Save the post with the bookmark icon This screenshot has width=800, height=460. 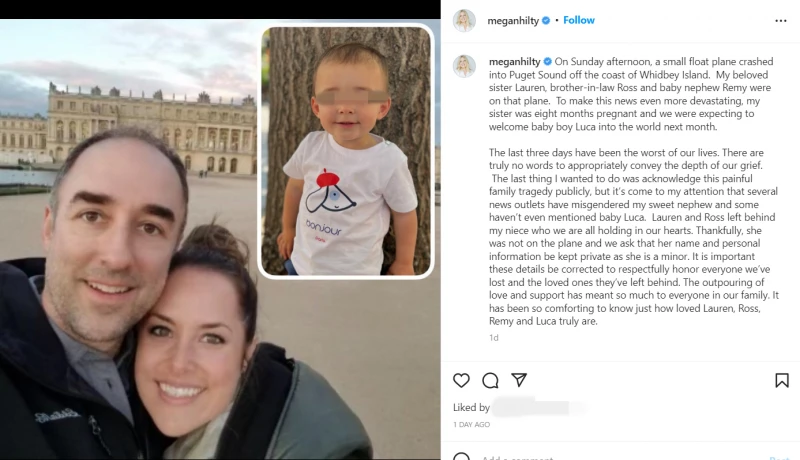click(x=782, y=380)
